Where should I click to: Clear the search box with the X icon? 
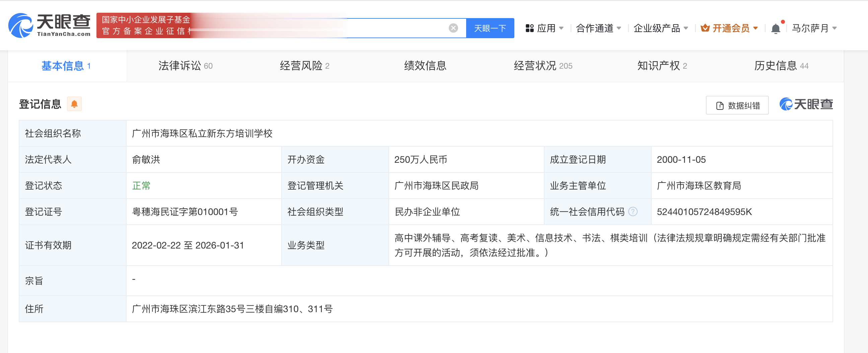tap(453, 28)
